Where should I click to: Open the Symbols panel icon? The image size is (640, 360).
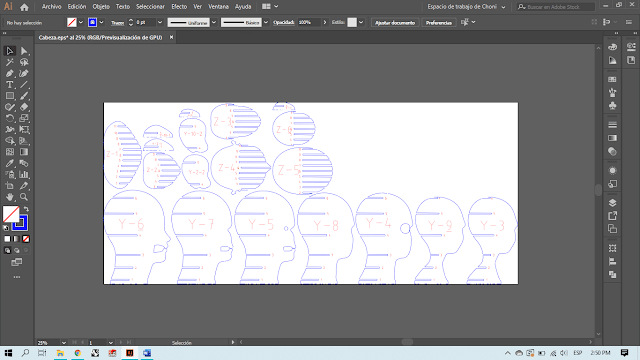pyautogui.click(x=612, y=106)
